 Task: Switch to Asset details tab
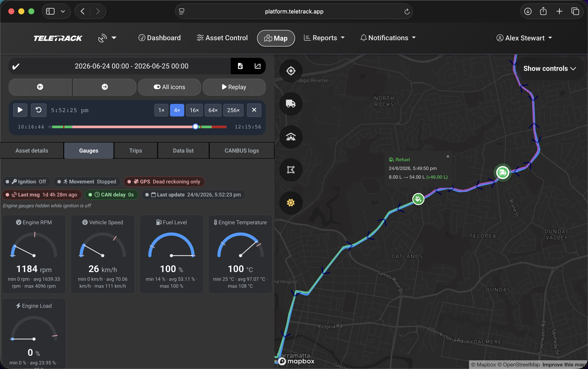coord(32,151)
